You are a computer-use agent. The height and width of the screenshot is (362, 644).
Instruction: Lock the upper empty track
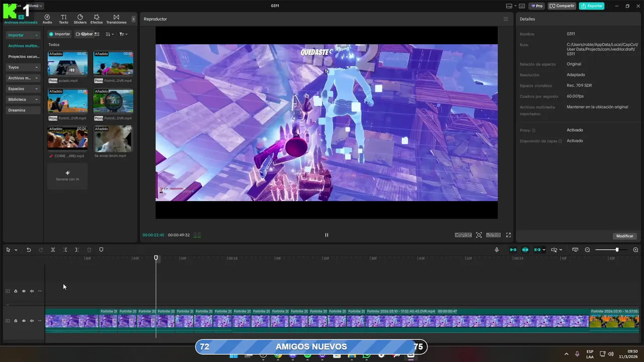coord(16,291)
